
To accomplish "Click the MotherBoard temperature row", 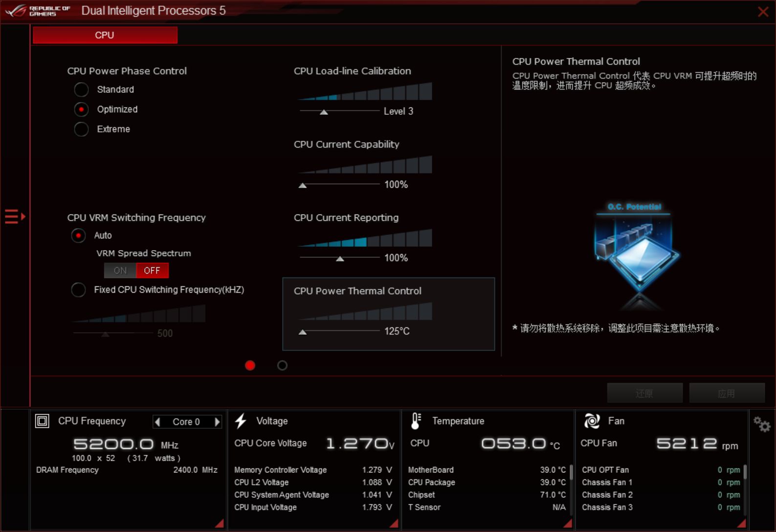I will click(487, 470).
